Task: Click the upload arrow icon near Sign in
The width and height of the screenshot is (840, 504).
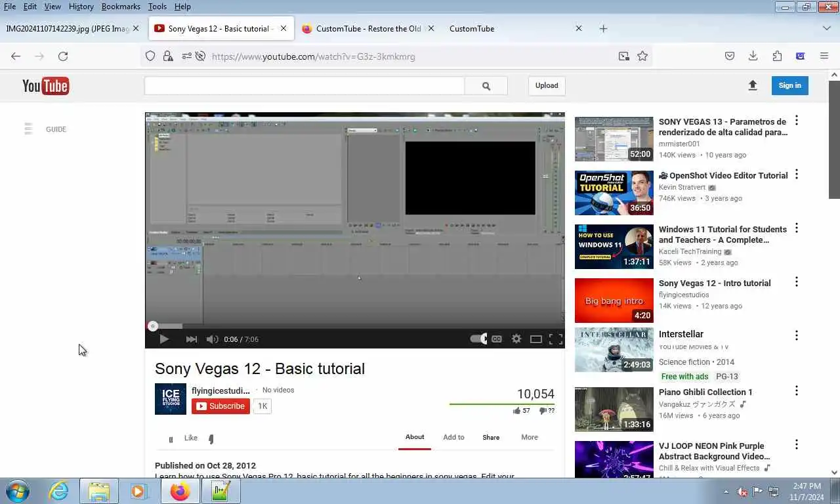Action: [753, 85]
